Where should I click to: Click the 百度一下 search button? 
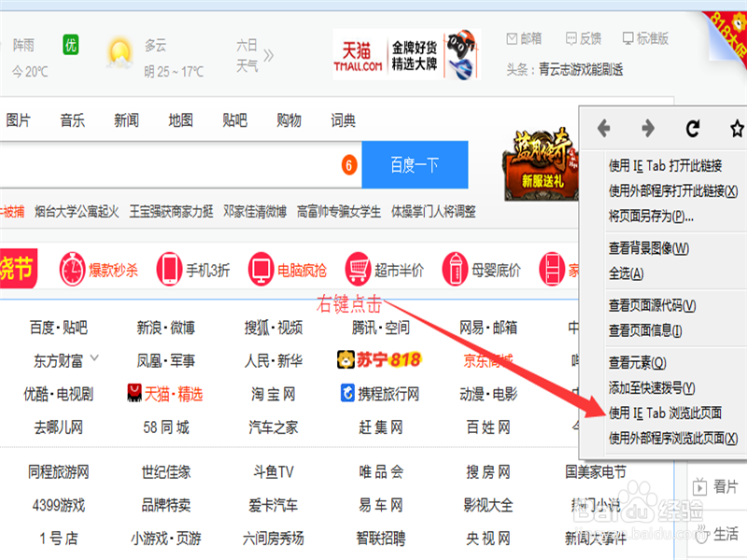pyautogui.click(x=415, y=165)
